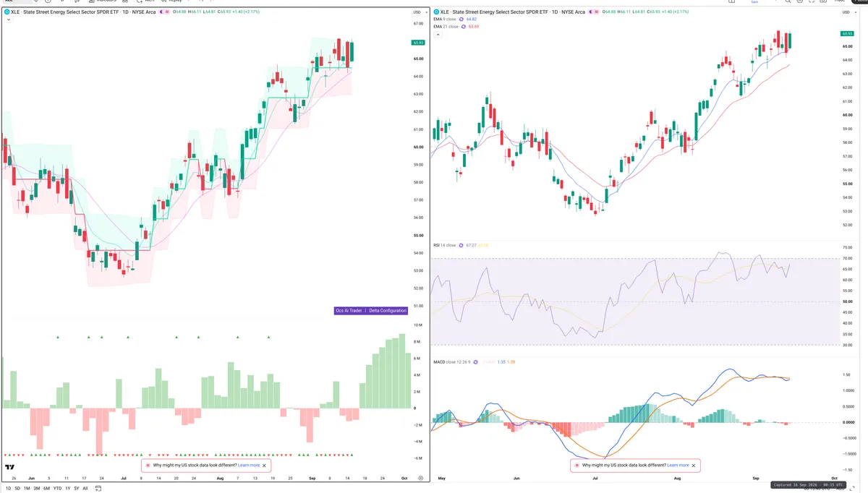Select the 5Y time range
Image resolution: width=868 pixels, height=493 pixels.
coord(76,488)
